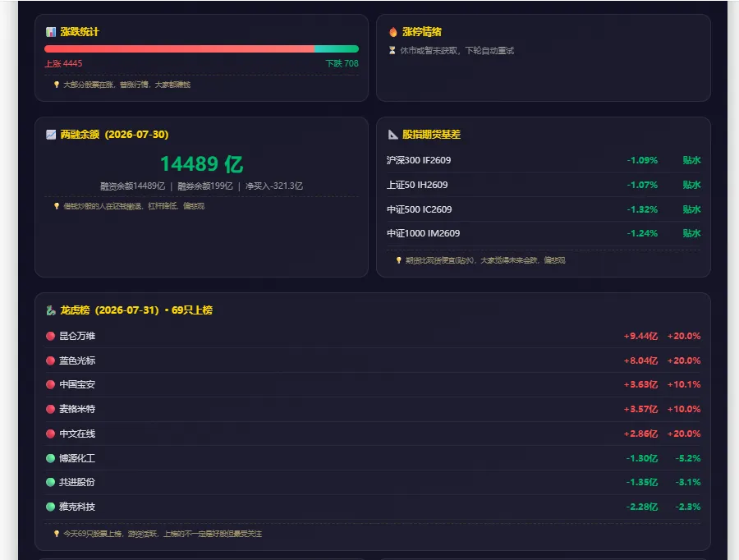739x560 pixels.
Task: Click the 股指期货基差 heading
Action: 431,135
